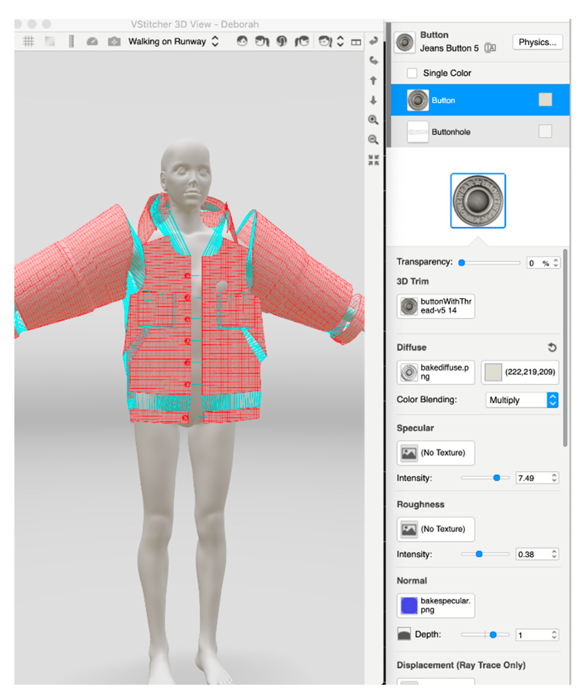Click the fit-to-view collapse arrows icon
Viewport: 588px width, 700px height.
[x=373, y=160]
